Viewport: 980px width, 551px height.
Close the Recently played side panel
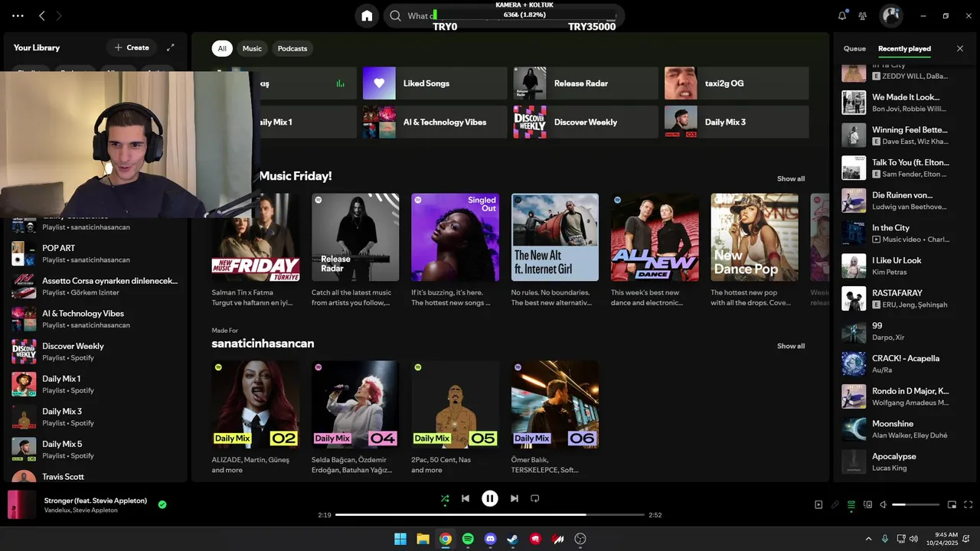[960, 48]
